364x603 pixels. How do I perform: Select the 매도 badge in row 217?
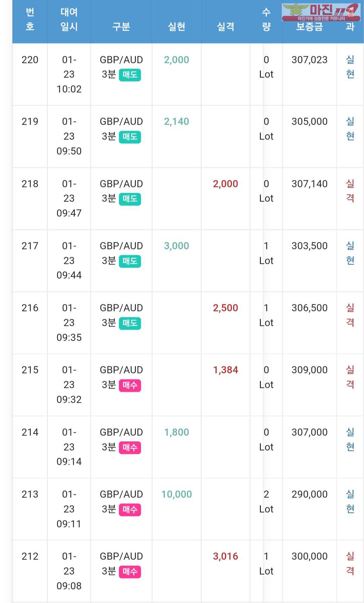coord(130,261)
